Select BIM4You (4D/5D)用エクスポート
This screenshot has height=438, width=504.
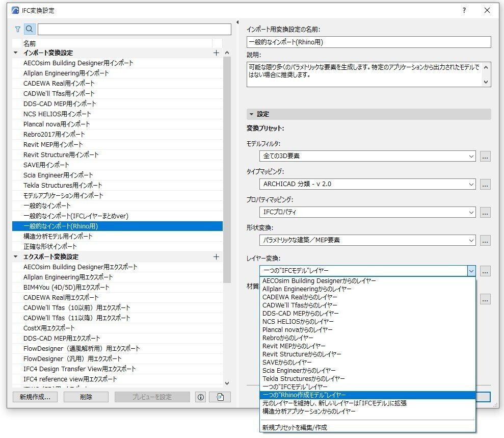117,288
